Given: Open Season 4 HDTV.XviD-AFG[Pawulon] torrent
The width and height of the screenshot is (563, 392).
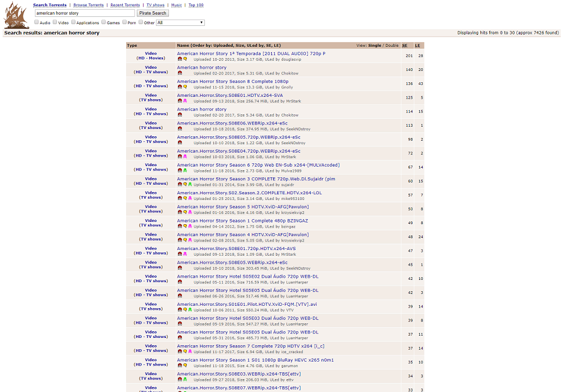Looking at the screenshot, I should [x=243, y=235].
